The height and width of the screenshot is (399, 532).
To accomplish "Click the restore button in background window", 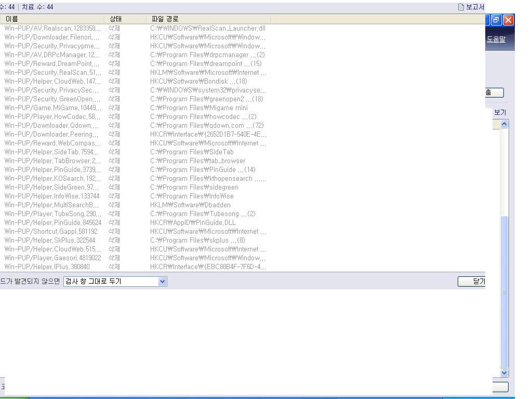I will (496, 20).
